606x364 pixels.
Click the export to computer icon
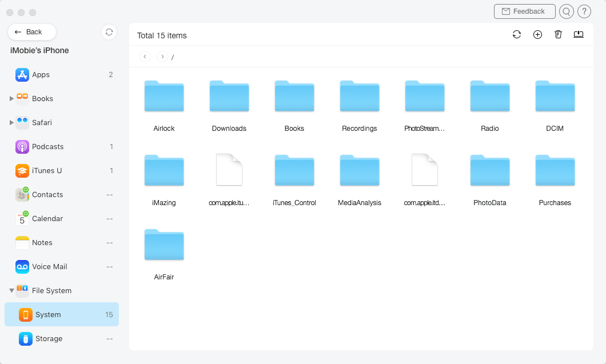579,34
